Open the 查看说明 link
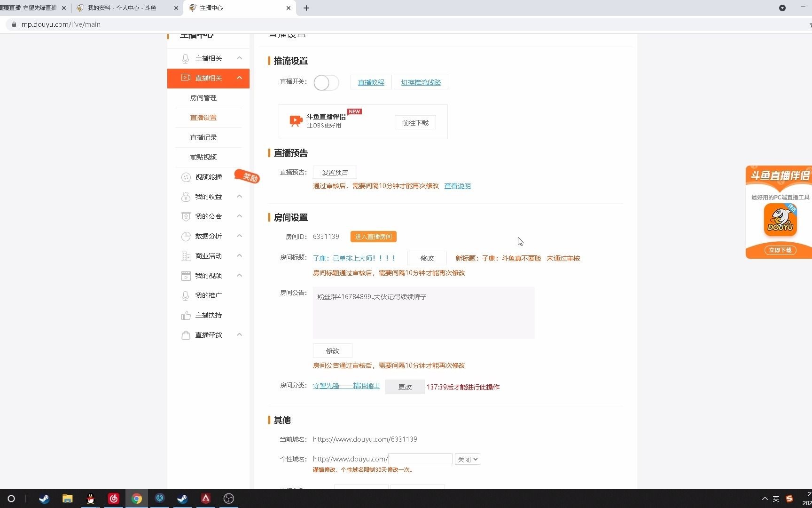812x508 pixels. click(x=458, y=186)
